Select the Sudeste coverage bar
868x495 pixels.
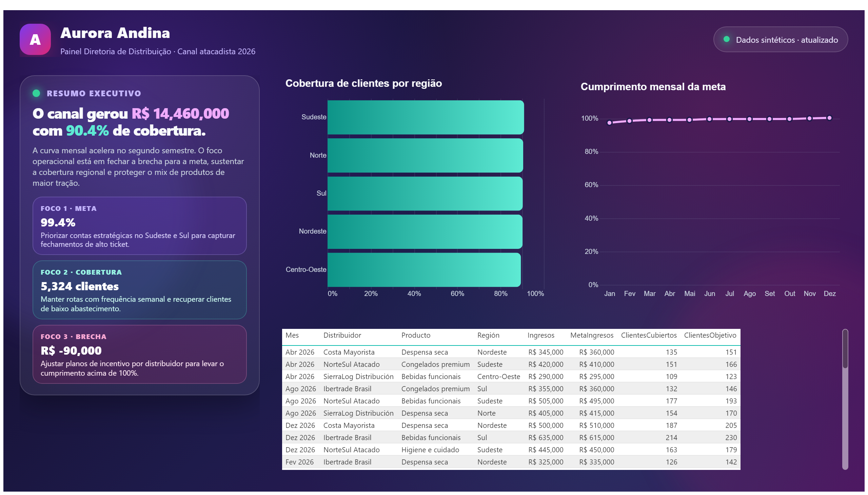426,117
